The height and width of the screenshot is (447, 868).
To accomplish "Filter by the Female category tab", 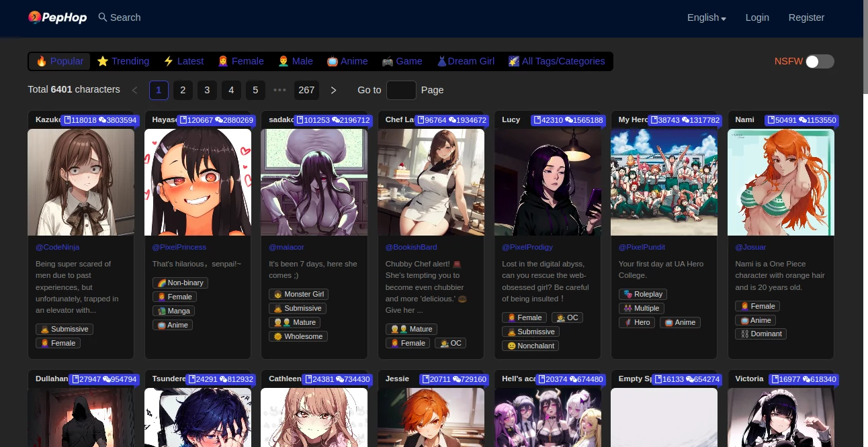I will pyautogui.click(x=241, y=61).
